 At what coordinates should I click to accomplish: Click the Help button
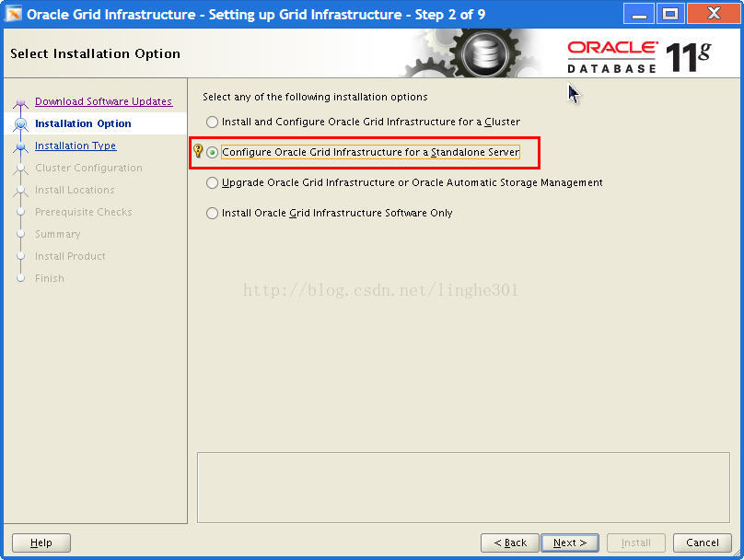coord(41,542)
